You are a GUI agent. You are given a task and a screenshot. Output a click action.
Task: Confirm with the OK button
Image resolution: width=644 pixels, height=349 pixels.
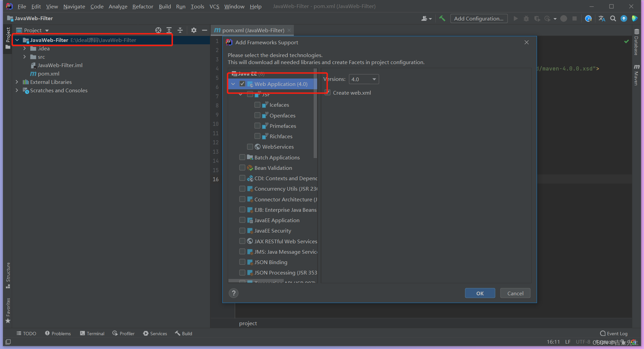[480, 293]
